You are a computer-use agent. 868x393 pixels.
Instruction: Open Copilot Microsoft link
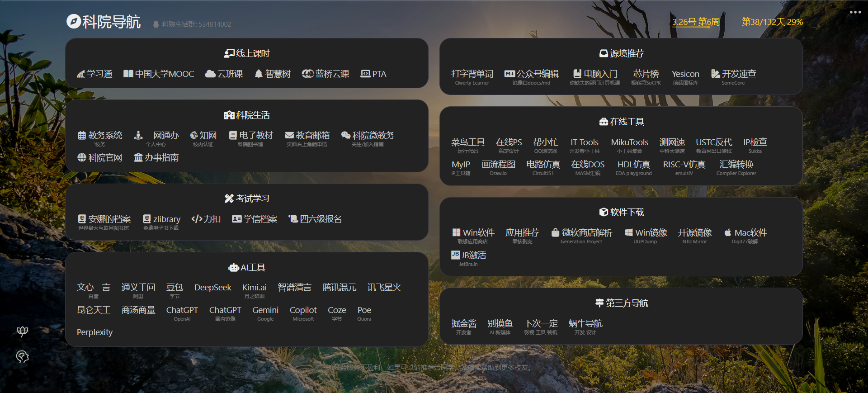[303, 313]
